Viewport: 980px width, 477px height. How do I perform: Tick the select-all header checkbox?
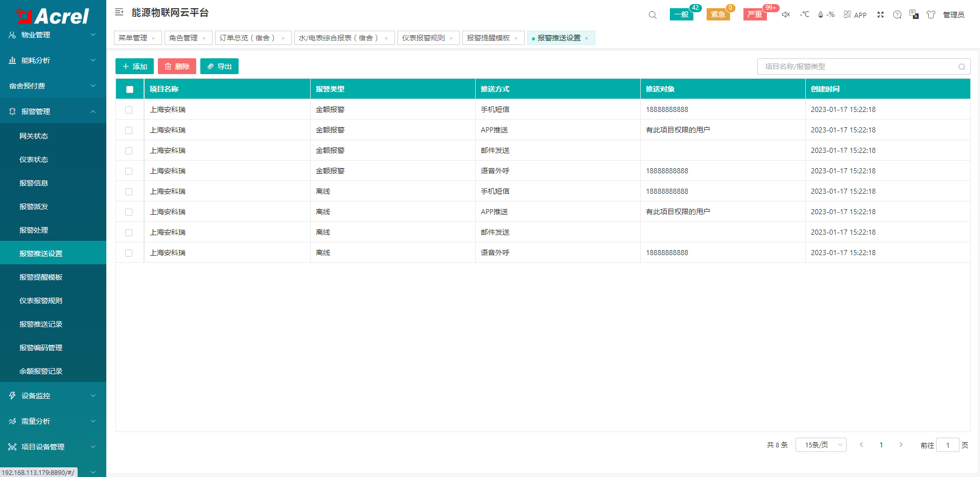point(130,89)
